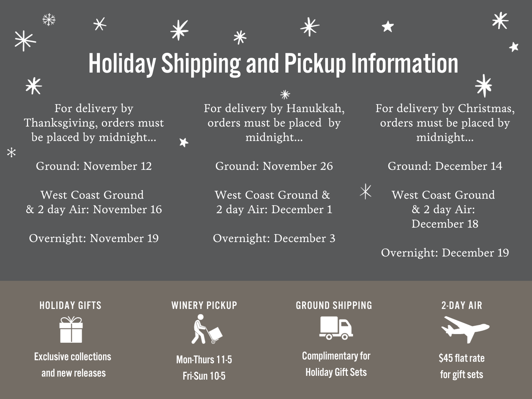Click the gift box icon

(x=71, y=330)
